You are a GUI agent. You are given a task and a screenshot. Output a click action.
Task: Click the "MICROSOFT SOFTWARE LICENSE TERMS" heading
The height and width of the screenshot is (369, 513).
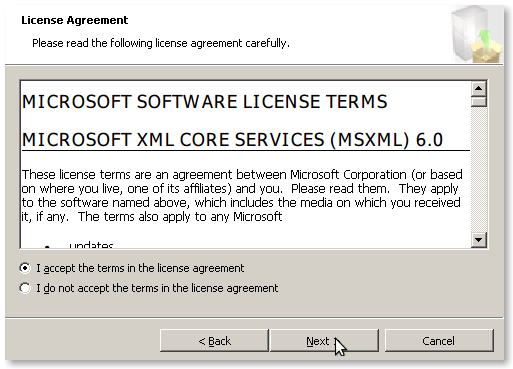(x=204, y=102)
